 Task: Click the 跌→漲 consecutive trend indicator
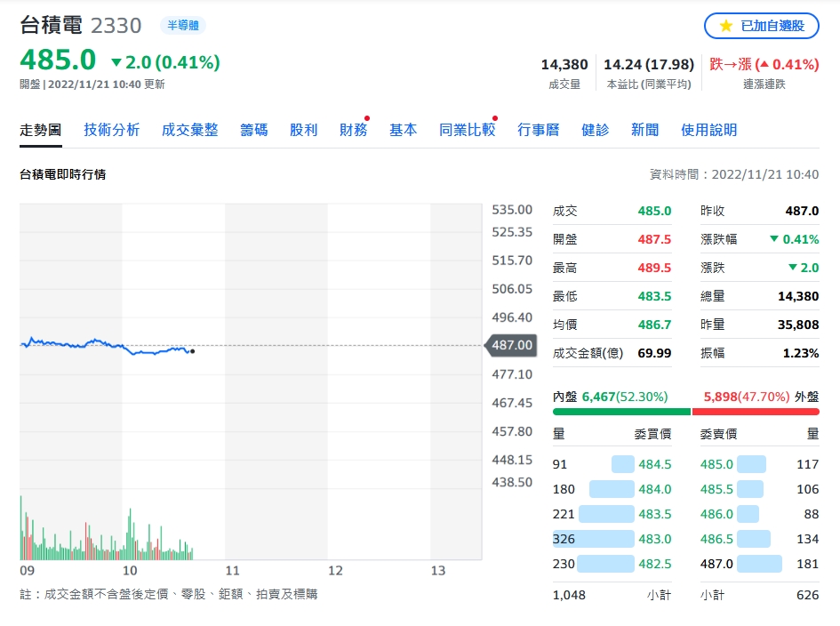pyautogui.click(x=764, y=65)
